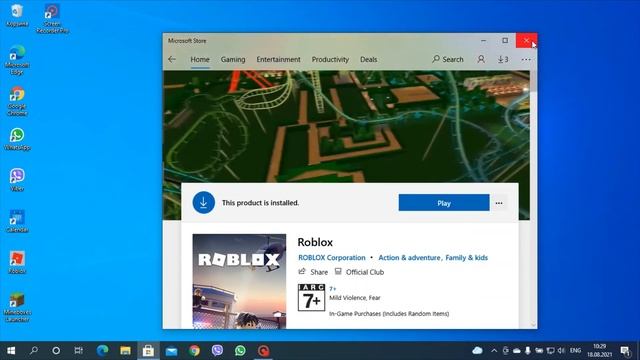Select the Microsoft Edge desktop shortcut
The height and width of the screenshot is (360, 640).
point(17,60)
